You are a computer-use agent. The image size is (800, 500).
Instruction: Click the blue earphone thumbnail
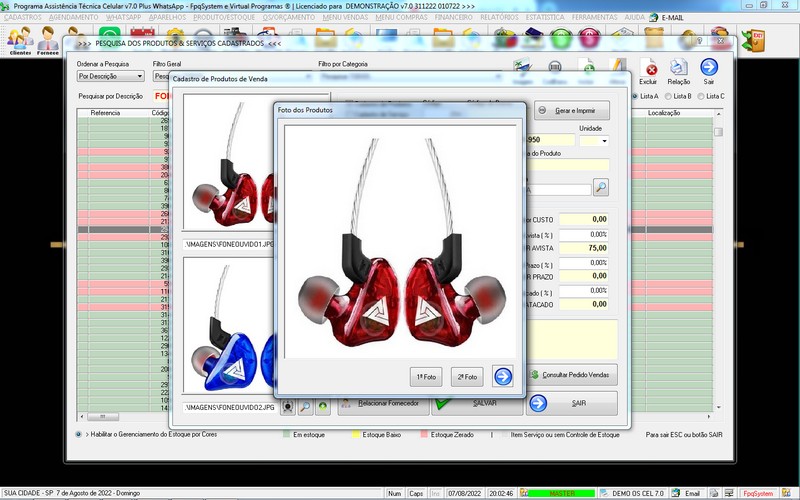[x=229, y=326]
